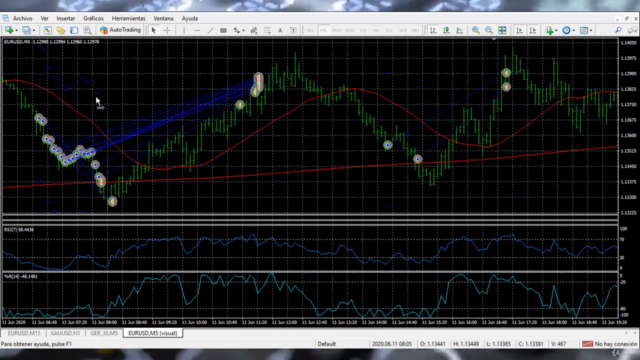Select the EURUSD,M5 (visual) tab
The width and height of the screenshot is (640, 360).
pyautogui.click(x=153, y=333)
